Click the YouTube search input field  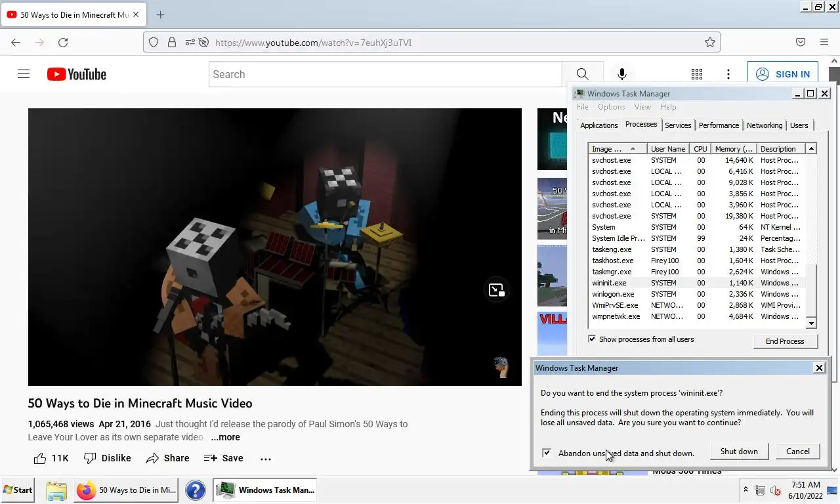tap(386, 74)
